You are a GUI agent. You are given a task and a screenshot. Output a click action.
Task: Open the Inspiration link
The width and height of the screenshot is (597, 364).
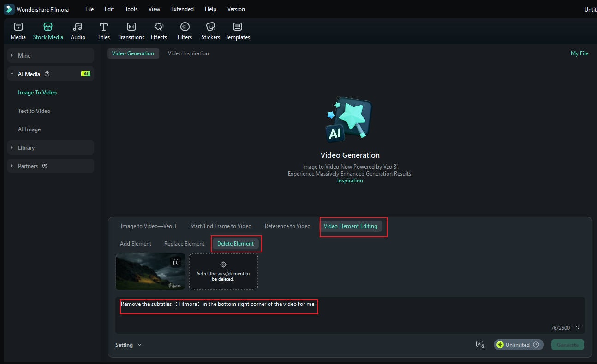[350, 181]
